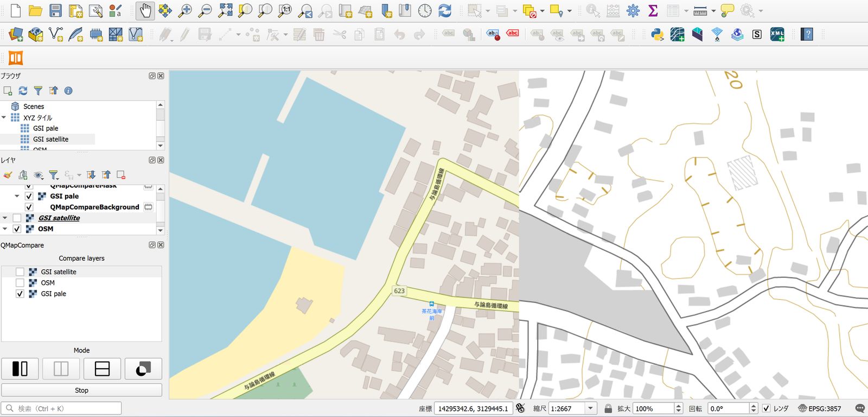Click the EPSG:3857 projection button
The image size is (868, 417).
819,408
